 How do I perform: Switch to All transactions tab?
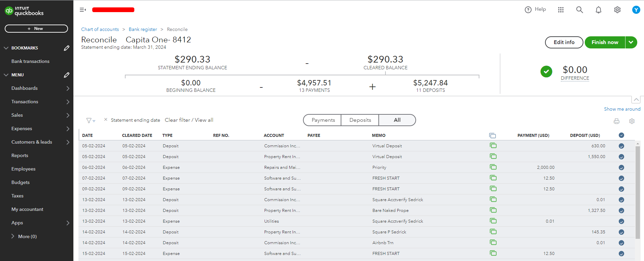tap(397, 120)
